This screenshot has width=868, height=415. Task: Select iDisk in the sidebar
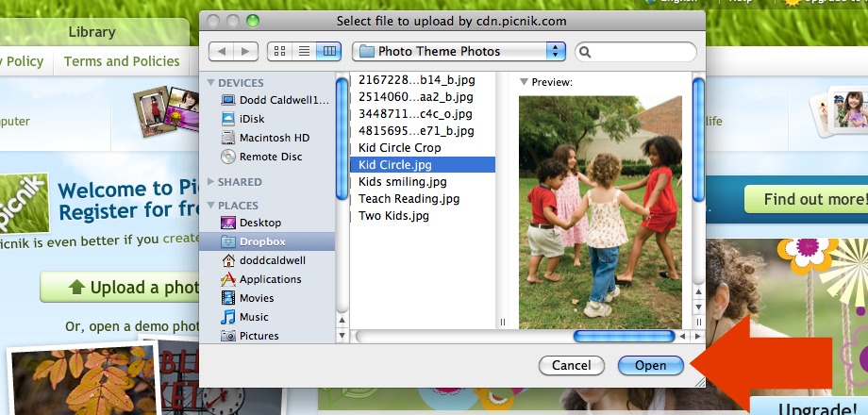[243, 119]
